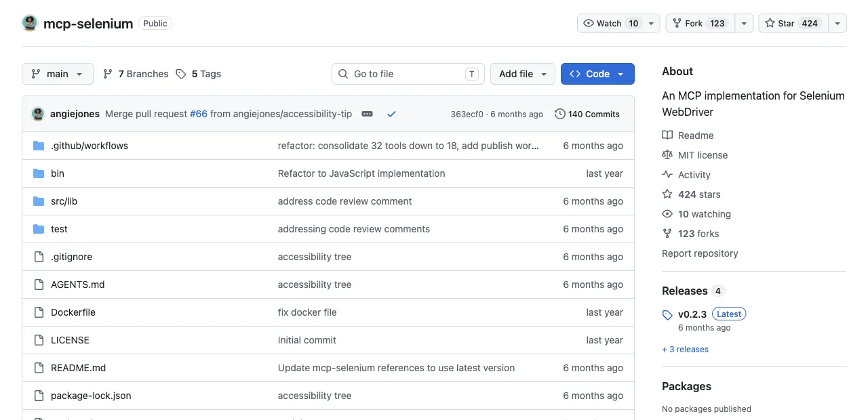This screenshot has width=868, height=420.
Task: Click the folder icon next to bin
Action: [x=39, y=173]
